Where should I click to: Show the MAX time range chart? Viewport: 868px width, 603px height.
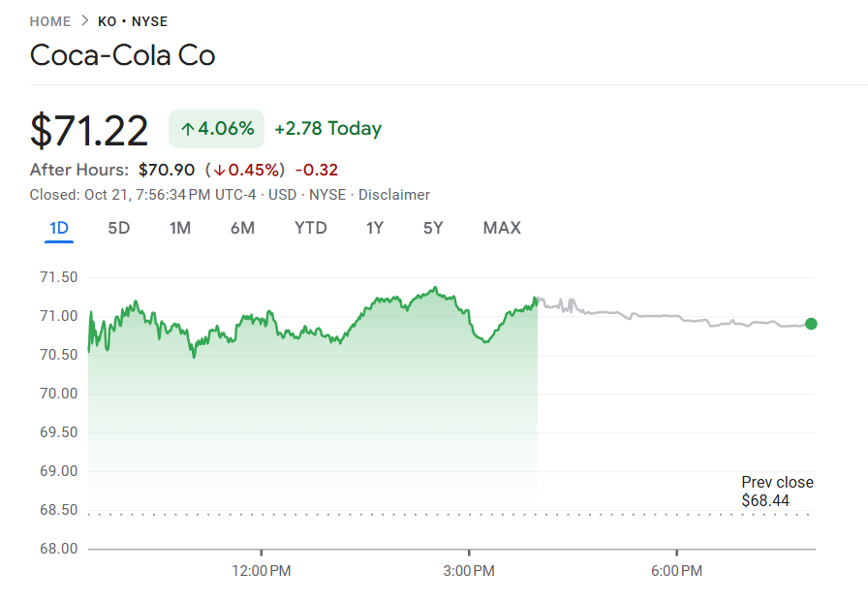click(502, 228)
